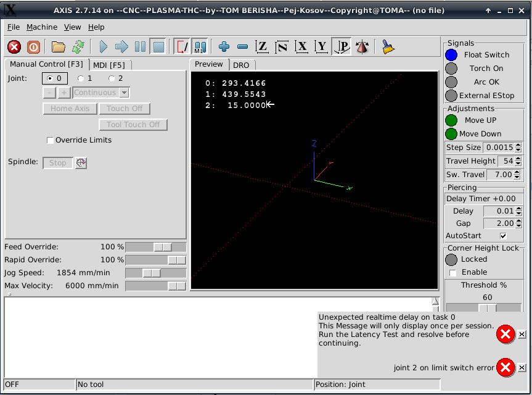Increase the Travel Height spinner
Screen dimensions: 532x395
point(518,159)
